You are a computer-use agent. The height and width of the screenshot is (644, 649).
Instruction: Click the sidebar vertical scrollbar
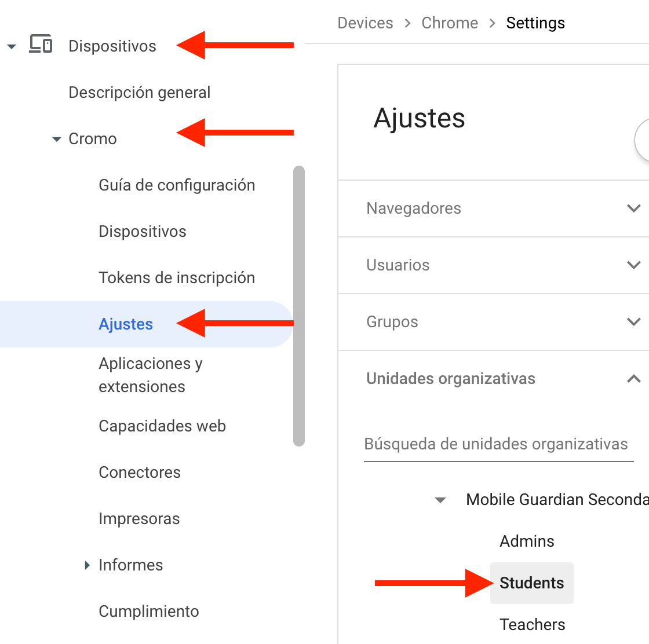click(x=299, y=306)
